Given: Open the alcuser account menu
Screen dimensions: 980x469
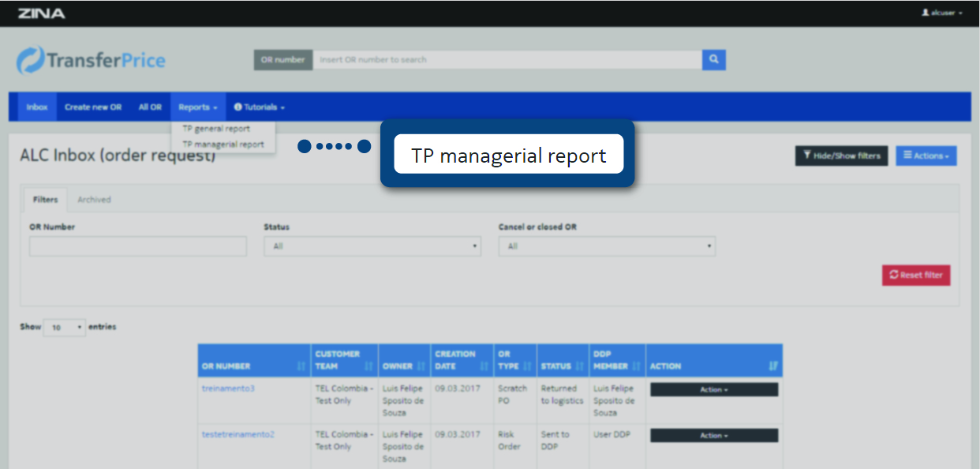Looking at the screenshot, I should 942,13.
